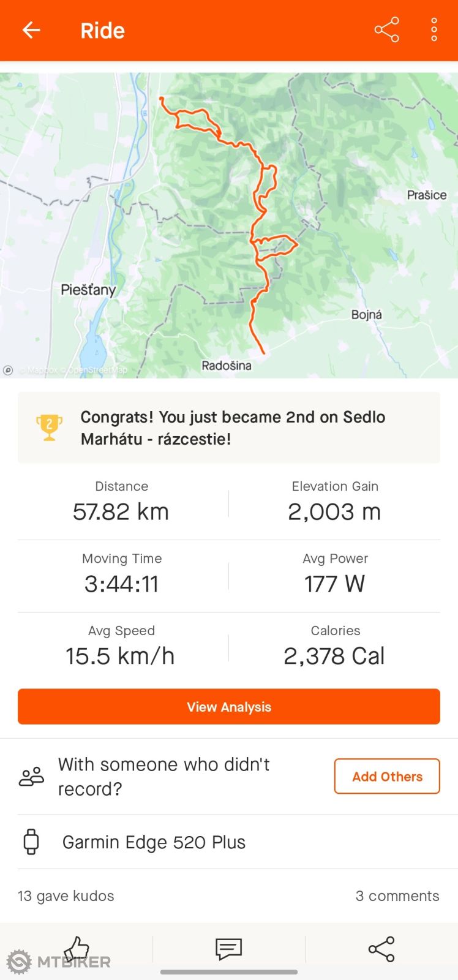View the 13 gave kudos list

(x=66, y=896)
